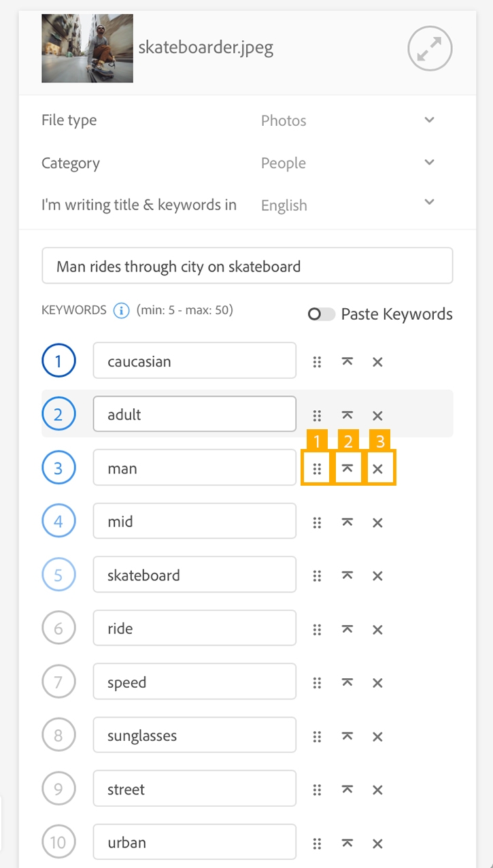This screenshot has height=868, width=493.
Task: Delete the 'mid' keyword
Action: (378, 522)
